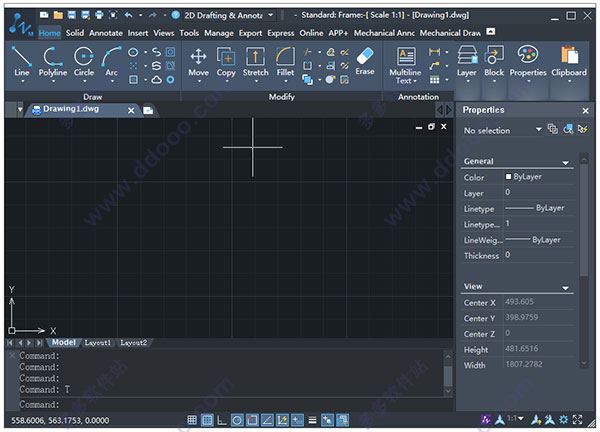The height and width of the screenshot is (432, 600).
Task: Toggle Grid display in status bar
Action: [207, 420]
